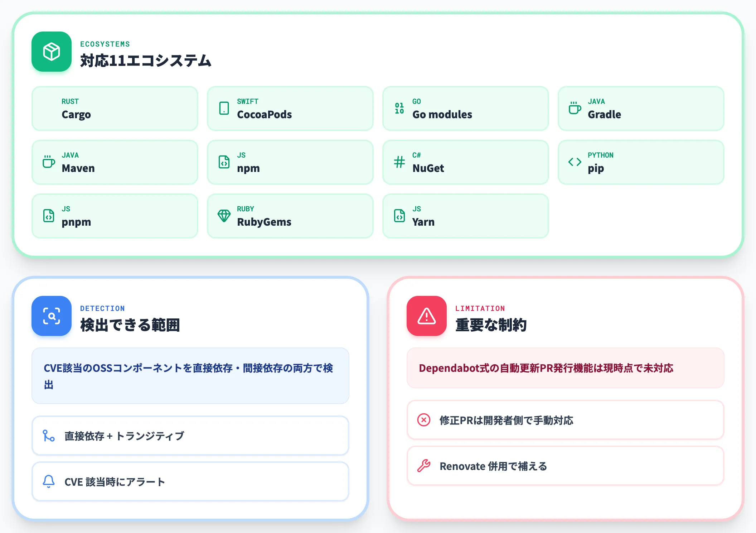Select the Yarn ecosystem name

point(423,222)
